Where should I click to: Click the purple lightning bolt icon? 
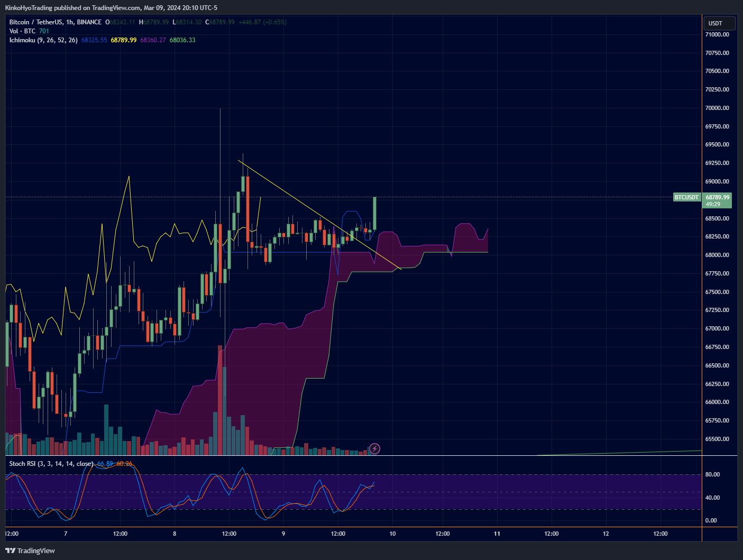tap(374, 449)
